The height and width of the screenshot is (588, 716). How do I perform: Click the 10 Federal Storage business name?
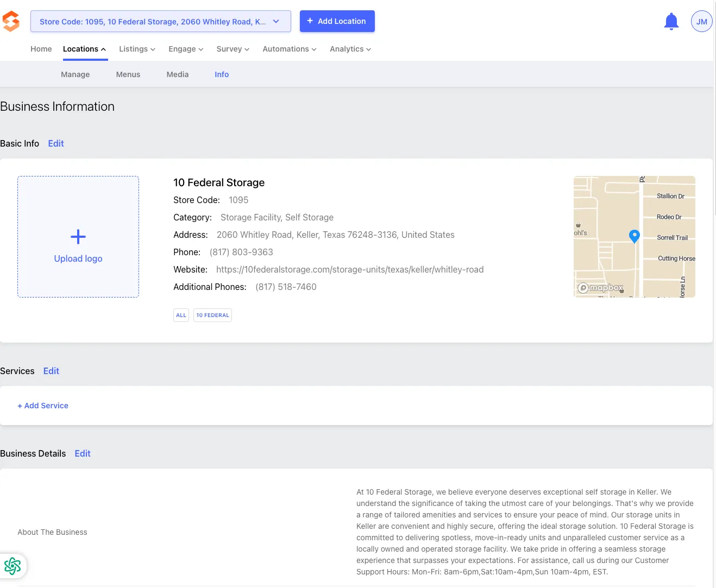219,182
